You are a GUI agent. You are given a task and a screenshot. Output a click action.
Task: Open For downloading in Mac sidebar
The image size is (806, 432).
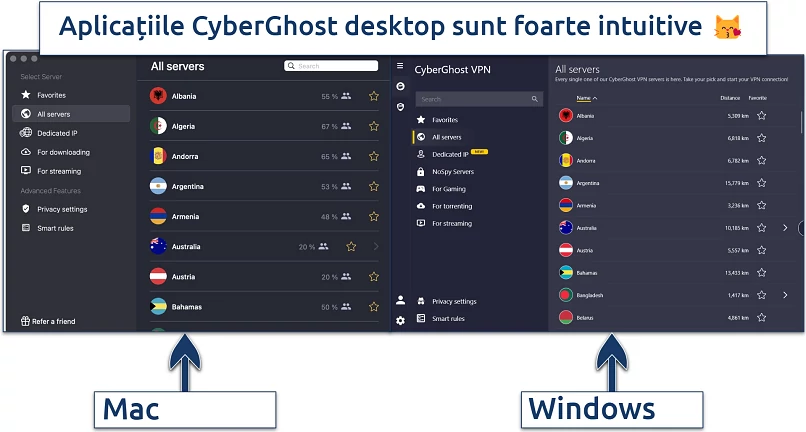pyautogui.click(x=54, y=152)
